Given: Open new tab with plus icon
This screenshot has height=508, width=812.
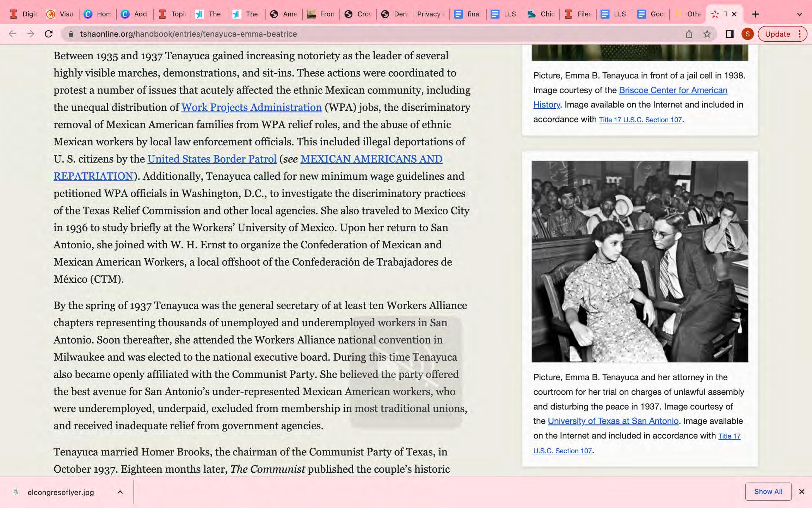Looking at the screenshot, I should (x=755, y=14).
